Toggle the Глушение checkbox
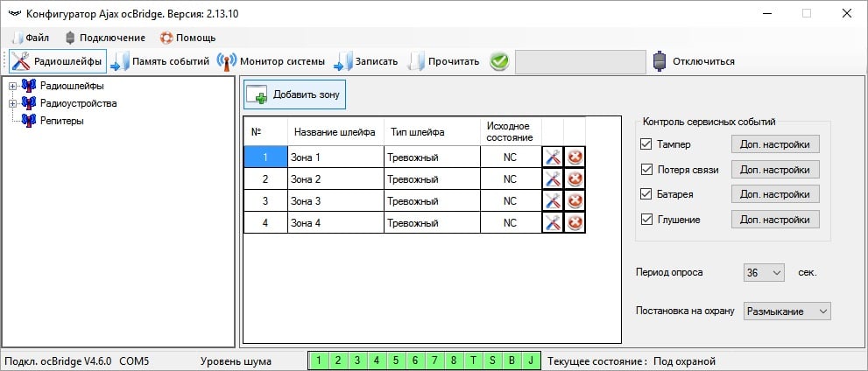The height and width of the screenshot is (371, 868). click(646, 220)
